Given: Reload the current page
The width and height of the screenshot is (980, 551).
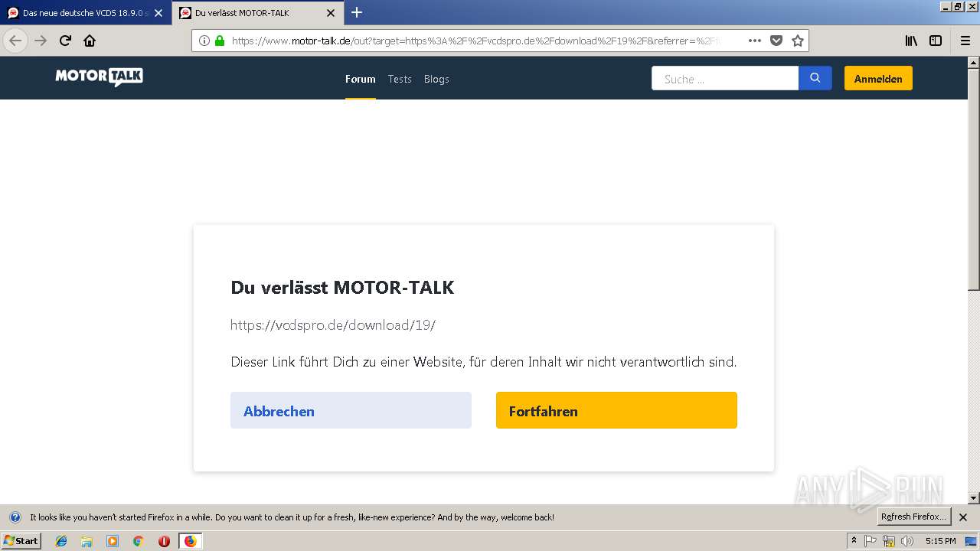Looking at the screenshot, I should click(x=65, y=41).
